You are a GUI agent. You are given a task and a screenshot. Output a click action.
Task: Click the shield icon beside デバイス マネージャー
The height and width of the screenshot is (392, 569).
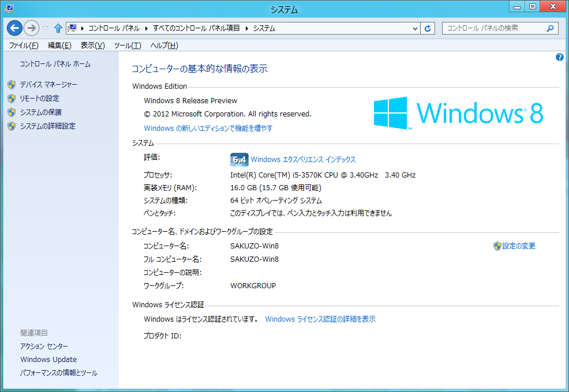[x=12, y=85]
